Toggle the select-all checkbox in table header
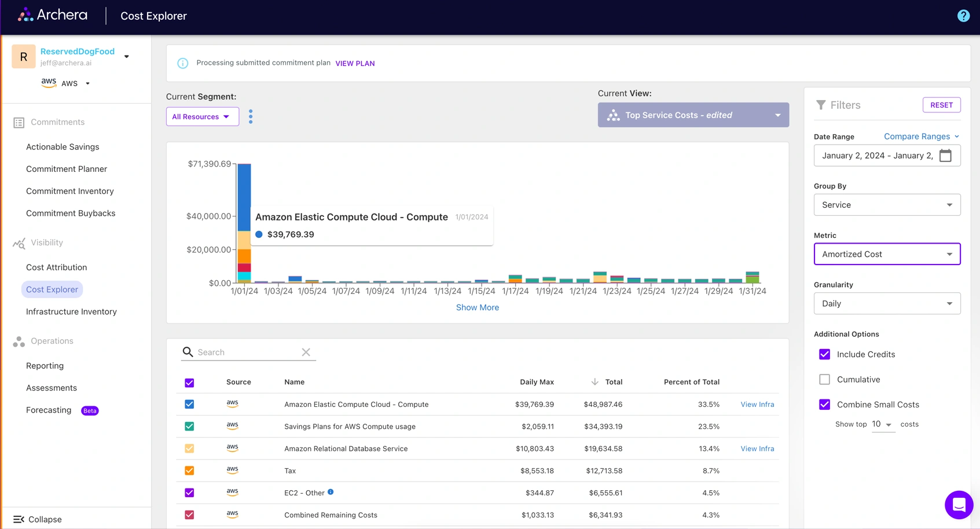980x529 pixels. tap(189, 383)
